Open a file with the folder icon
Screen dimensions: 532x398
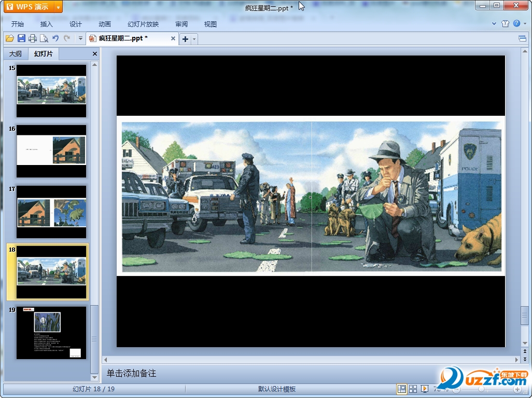click(9, 38)
